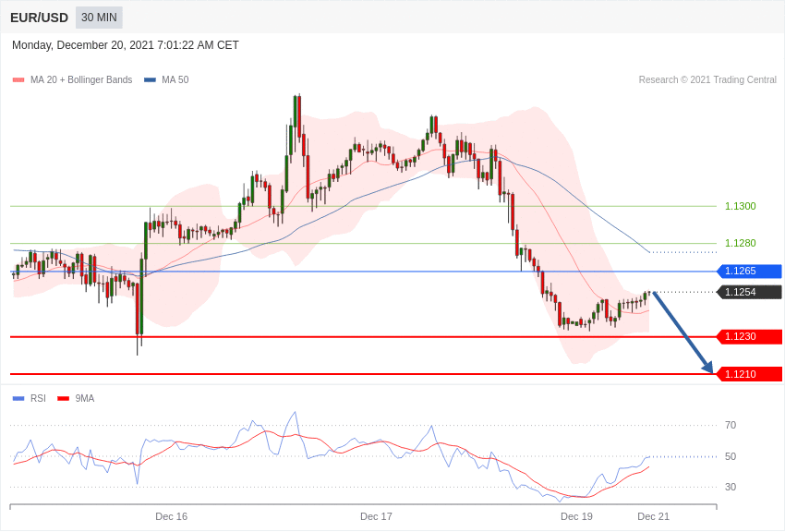The height and width of the screenshot is (532, 785).
Task: Click the 1.1280 resistance level label
Action: click(741, 243)
